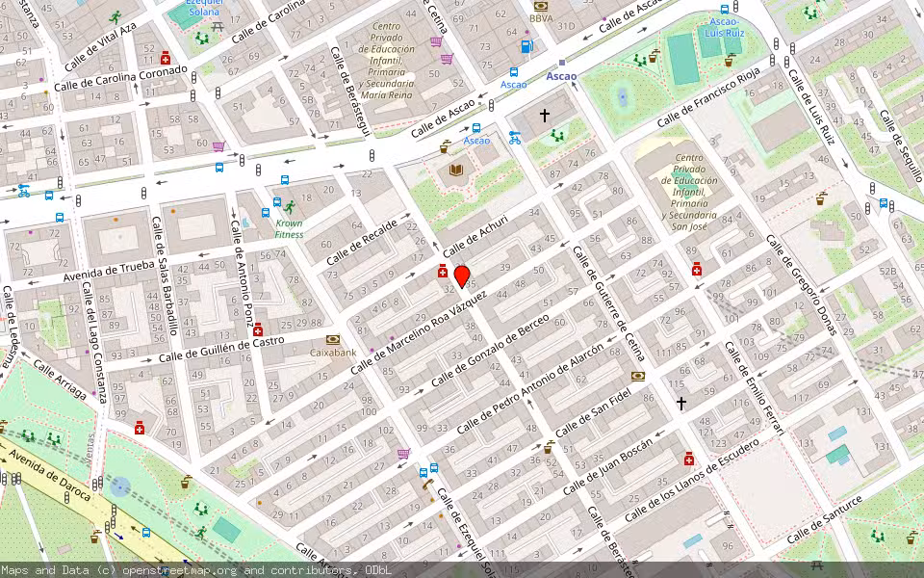Select the bank icon on Calle de San Fidel

click(x=637, y=376)
